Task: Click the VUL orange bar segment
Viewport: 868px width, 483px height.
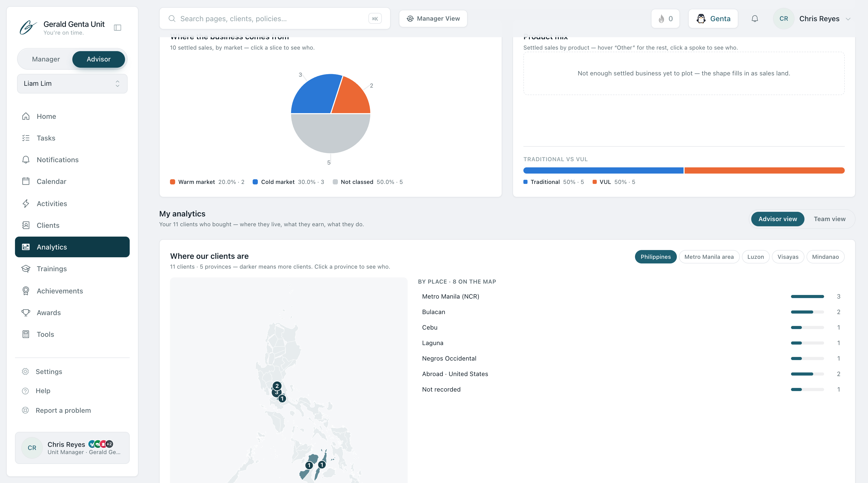Action: point(764,170)
